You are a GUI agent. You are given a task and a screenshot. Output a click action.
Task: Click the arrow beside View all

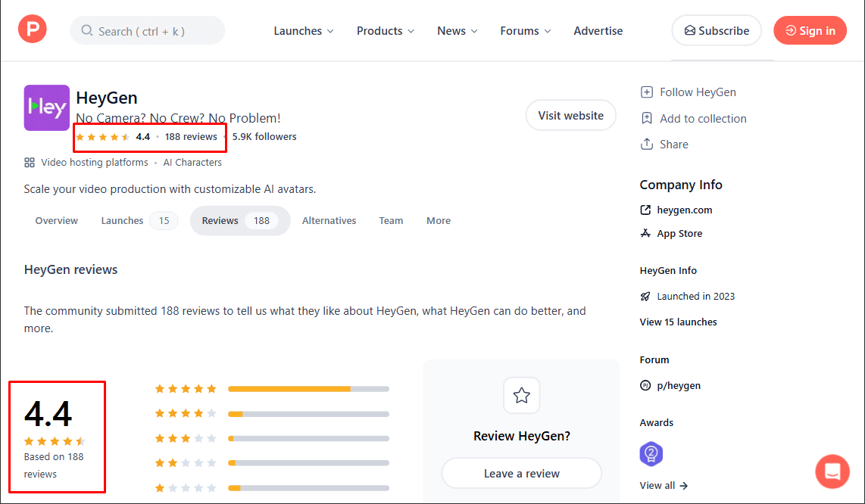(683, 486)
